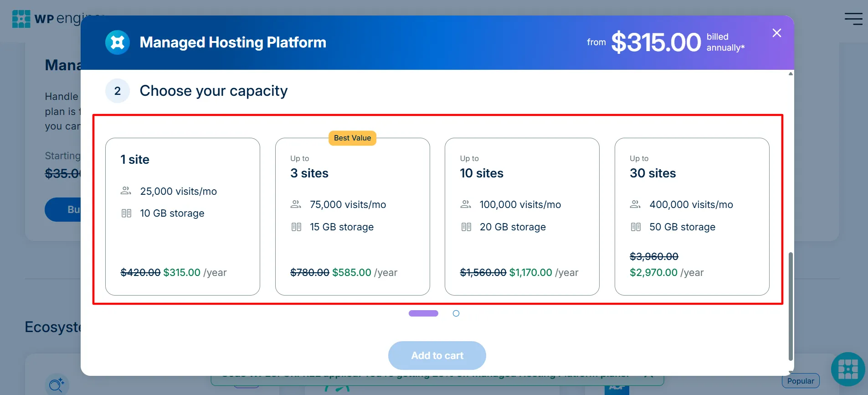The height and width of the screenshot is (395, 868).
Task: Close the Managed Hosting Platform dialog
Action: [777, 33]
